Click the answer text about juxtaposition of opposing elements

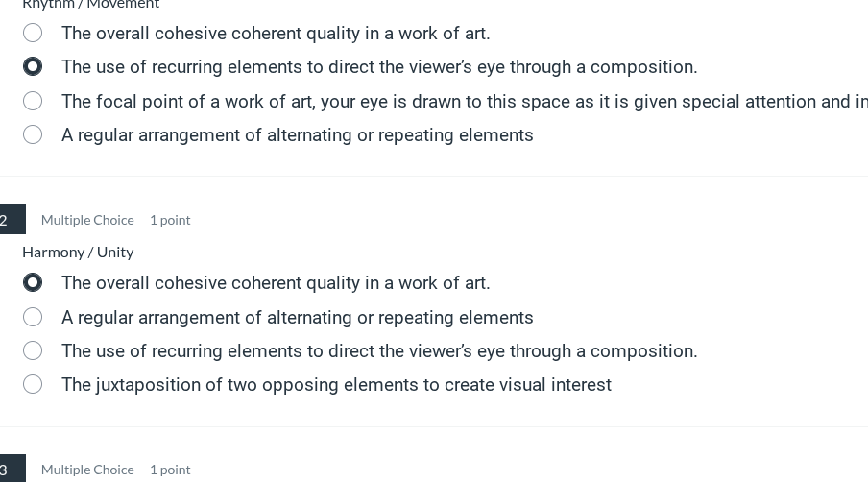click(336, 385)
